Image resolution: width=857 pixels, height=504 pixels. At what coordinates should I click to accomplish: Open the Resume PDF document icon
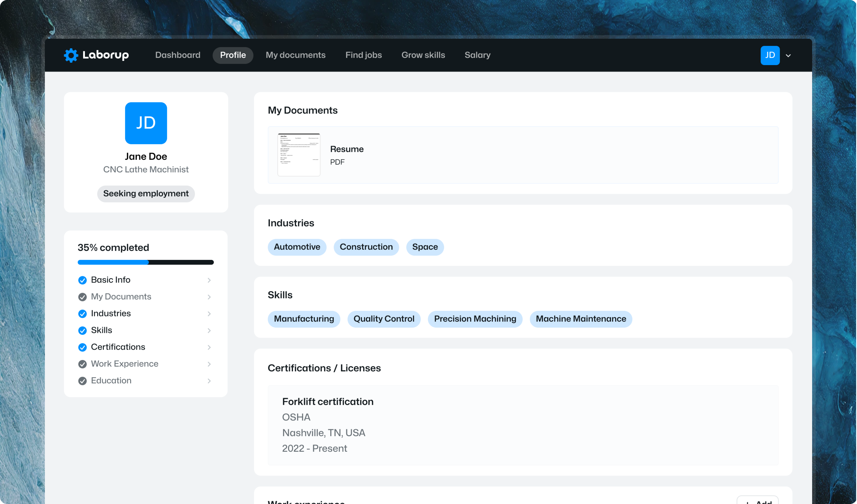[298, 155]
